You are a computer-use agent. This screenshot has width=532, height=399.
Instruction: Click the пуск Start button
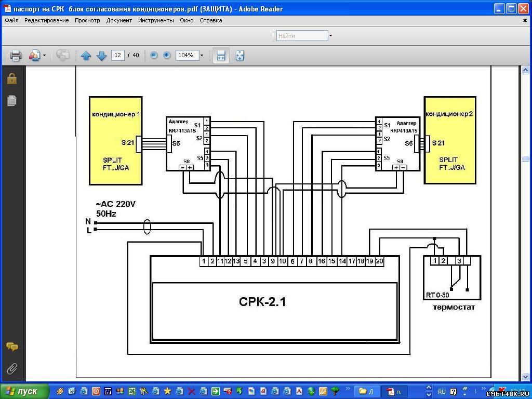[x=24, y=391]
